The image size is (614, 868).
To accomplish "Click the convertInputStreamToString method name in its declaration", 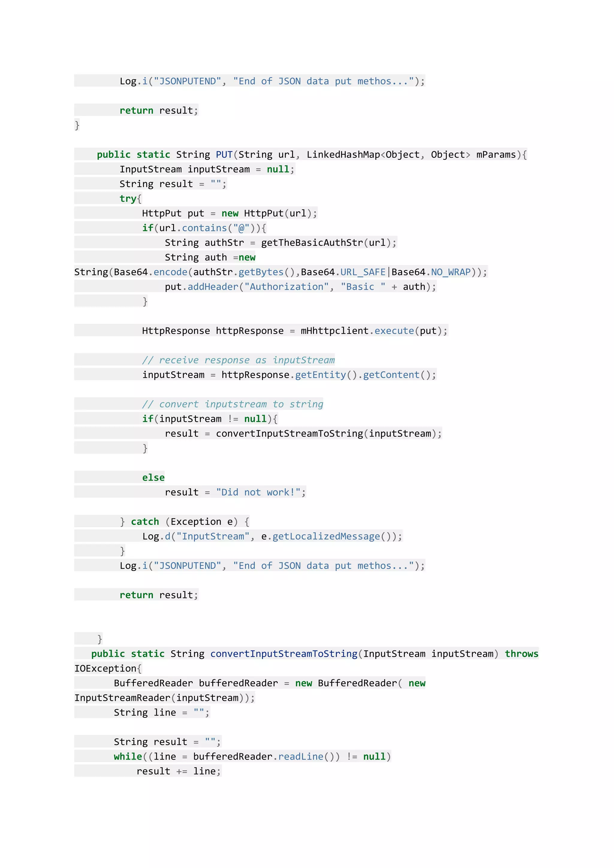I will pos(284,654).
